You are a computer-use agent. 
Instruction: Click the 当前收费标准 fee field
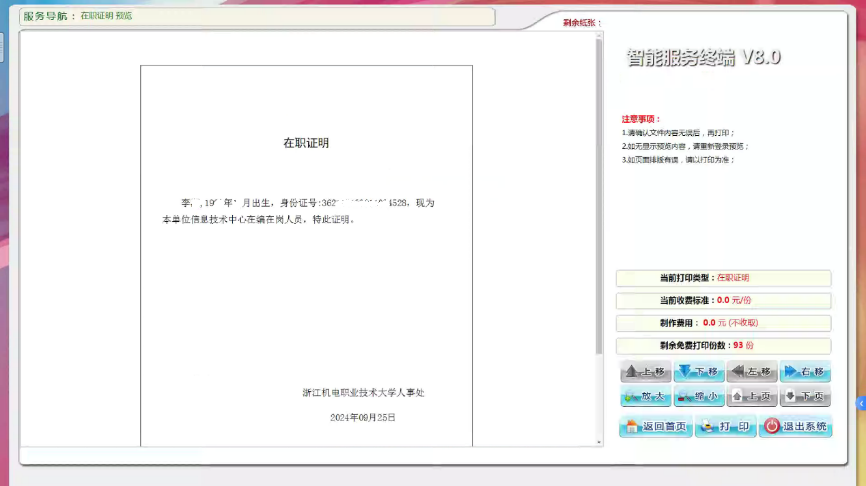pos(723,300)
